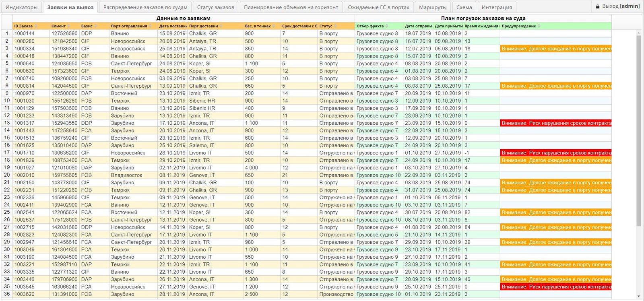Click the lock icon near Выход
This screenshot has height=301, width=644.
(x=598, y=6)
